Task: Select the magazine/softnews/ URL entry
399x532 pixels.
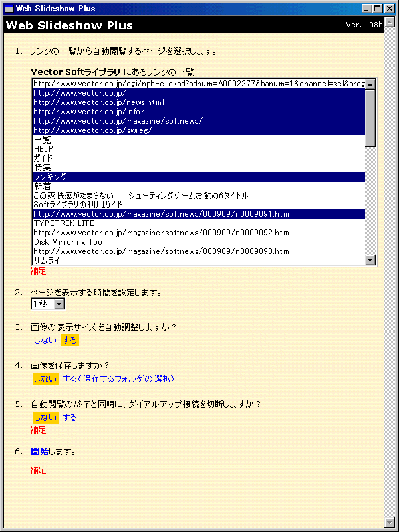Action: click(199, 121)
